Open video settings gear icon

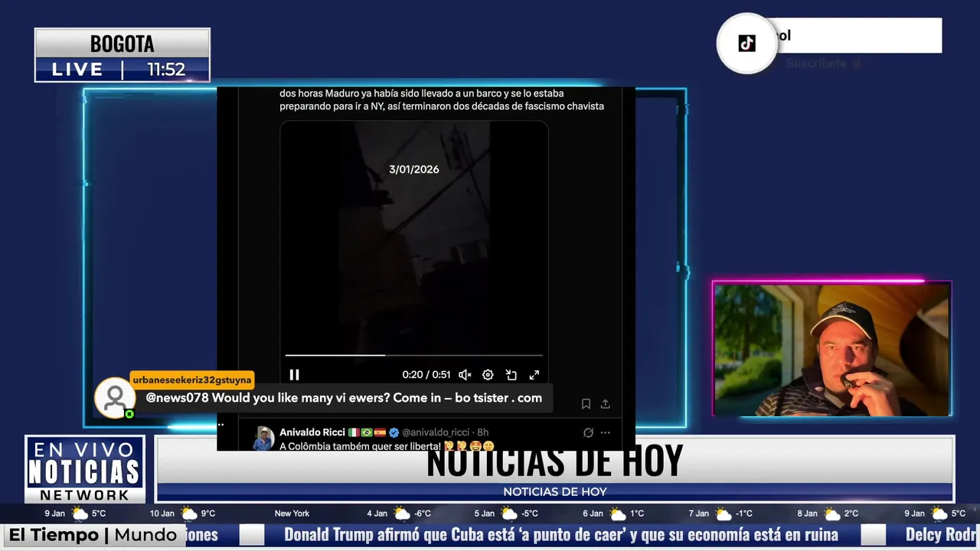(488, 375)
